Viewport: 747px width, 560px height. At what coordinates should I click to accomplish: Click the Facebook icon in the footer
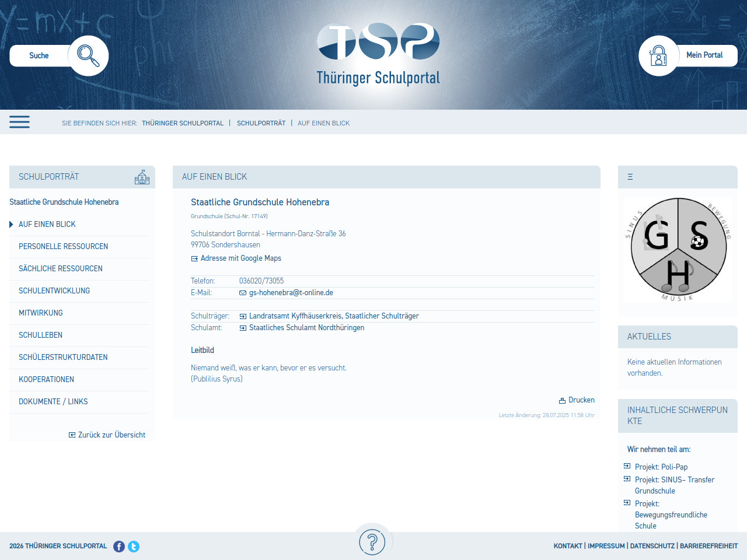coord(119,547)
